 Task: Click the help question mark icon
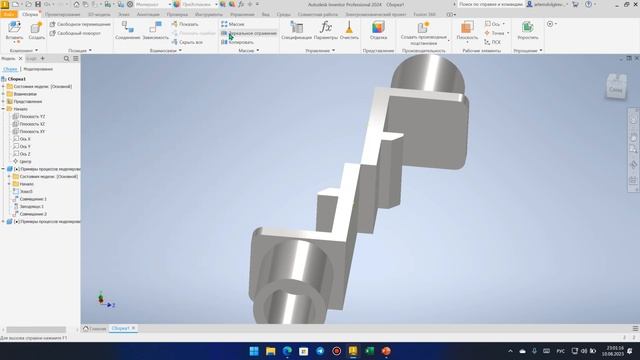pos(588,4)
